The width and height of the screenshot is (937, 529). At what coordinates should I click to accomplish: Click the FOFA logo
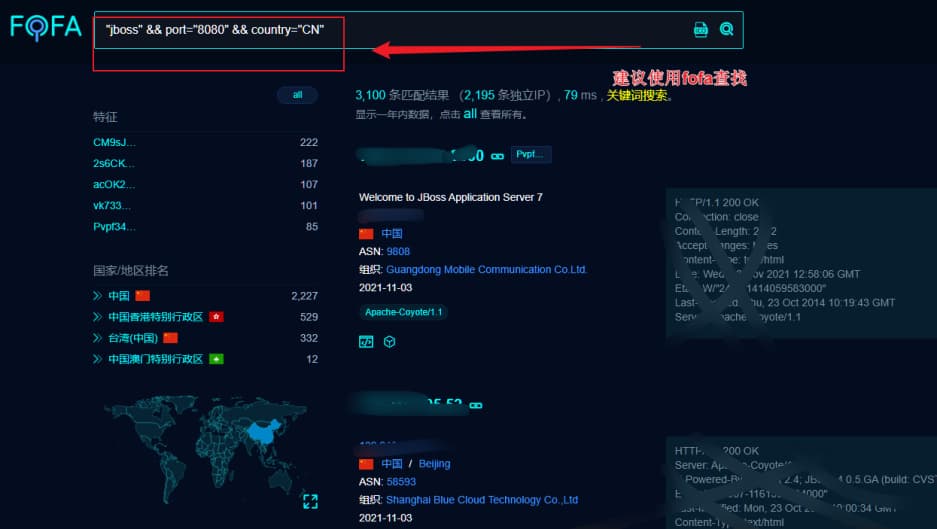click(x=45, y=27)
